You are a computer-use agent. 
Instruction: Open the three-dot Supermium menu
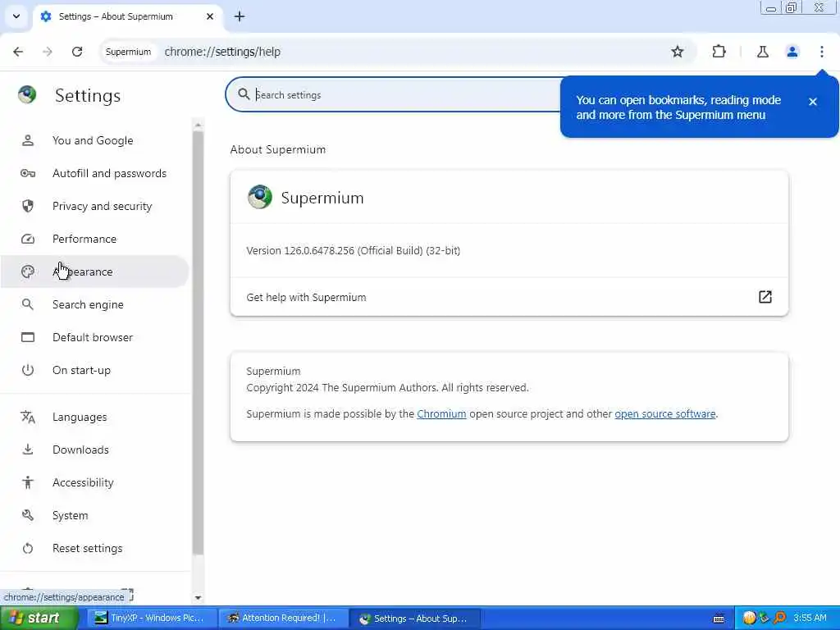[822, 52]
